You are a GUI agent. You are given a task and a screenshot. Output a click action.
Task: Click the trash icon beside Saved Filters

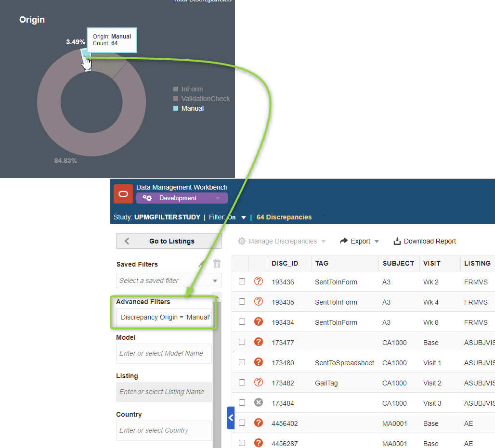pos(217,263)
